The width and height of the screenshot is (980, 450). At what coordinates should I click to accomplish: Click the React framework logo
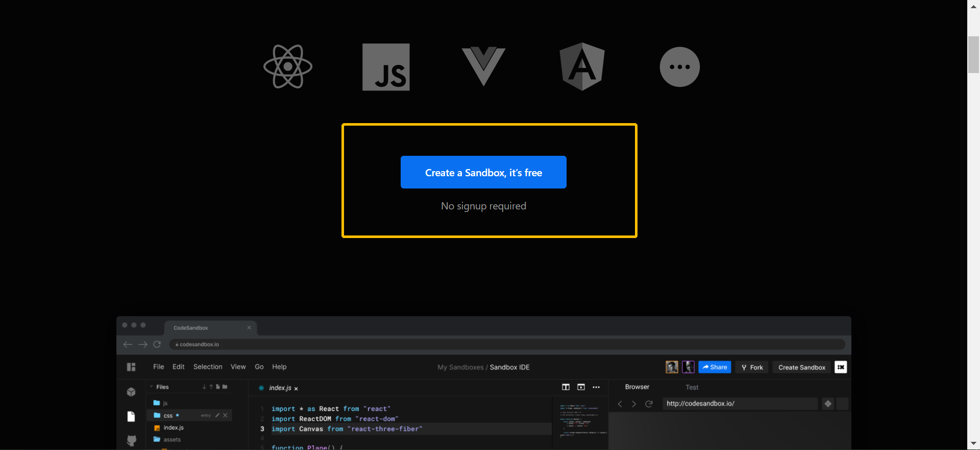tap(288, 66)
